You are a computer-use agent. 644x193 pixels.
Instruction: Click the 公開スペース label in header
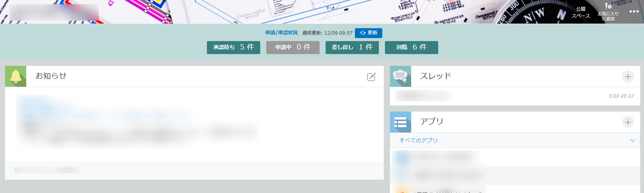(x=580, y=12)
